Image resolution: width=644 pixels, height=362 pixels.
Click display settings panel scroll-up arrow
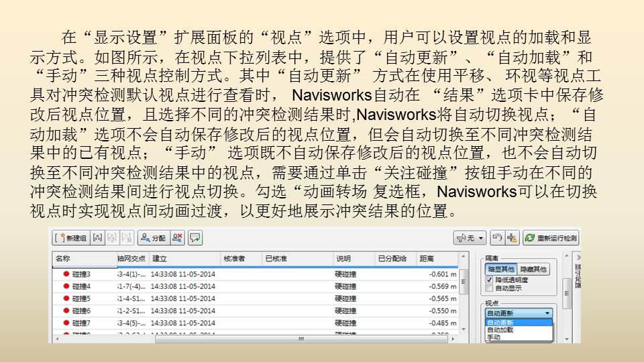click(566, 256)
